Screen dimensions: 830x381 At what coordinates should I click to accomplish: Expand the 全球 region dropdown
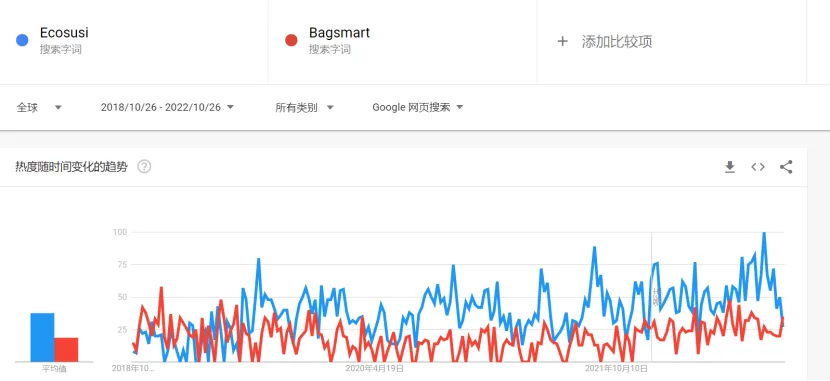[39, 107]
